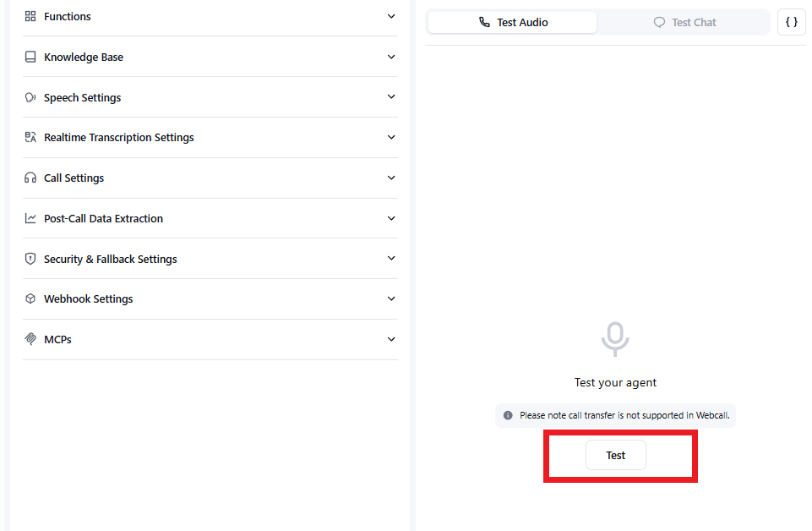Click the Webhook Settings icon
The width and height of the screenshot is (812, 531).
pos(30,298)
